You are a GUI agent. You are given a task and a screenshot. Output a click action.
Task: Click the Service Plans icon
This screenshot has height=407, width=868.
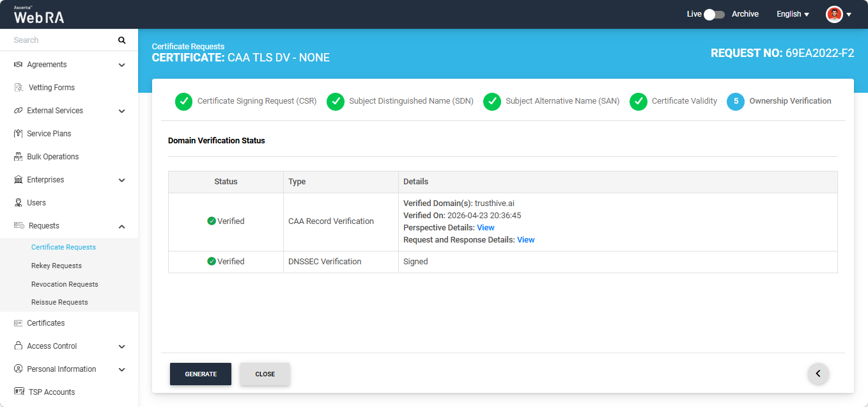pos(19,134)
